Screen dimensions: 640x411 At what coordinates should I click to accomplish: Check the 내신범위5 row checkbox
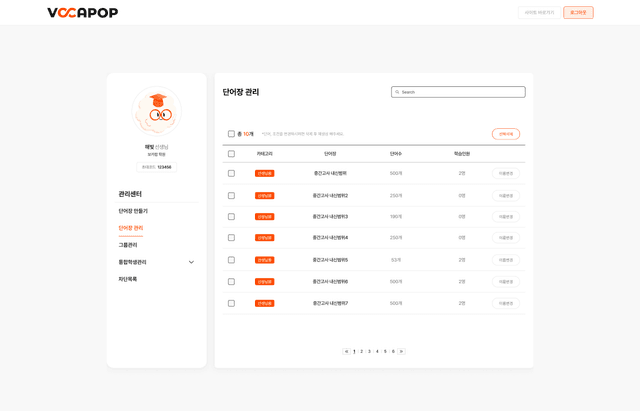pyautogui.click(x=231, y=260)
